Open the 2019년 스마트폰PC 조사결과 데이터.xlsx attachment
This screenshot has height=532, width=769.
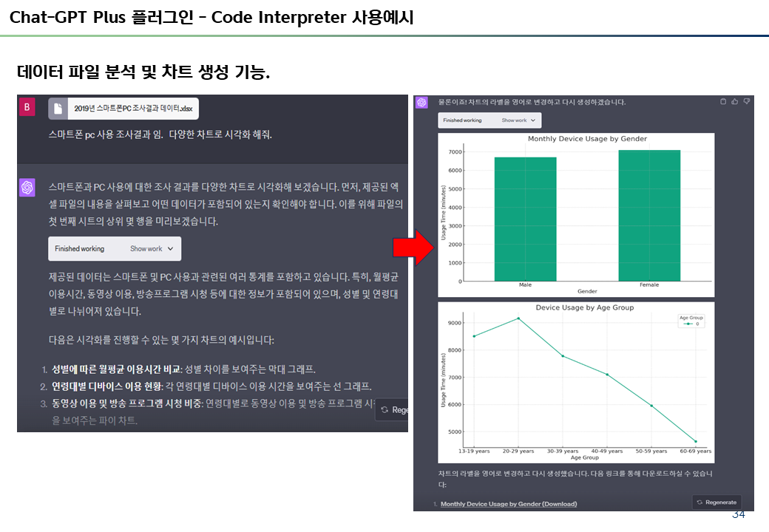tap(123, 109)
